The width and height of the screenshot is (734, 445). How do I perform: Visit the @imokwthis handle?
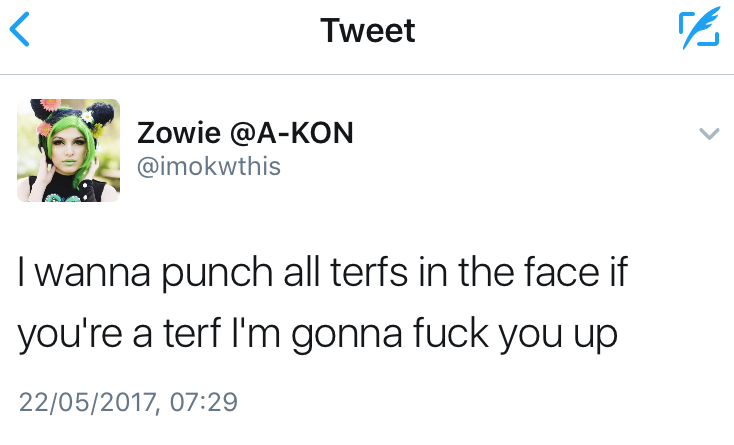(208, 166)
